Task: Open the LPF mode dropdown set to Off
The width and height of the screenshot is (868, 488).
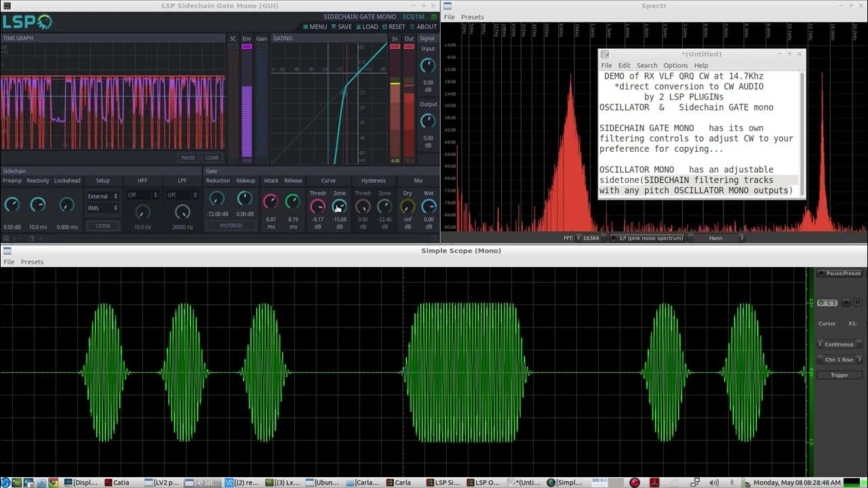Action: [x=182, y=195]
